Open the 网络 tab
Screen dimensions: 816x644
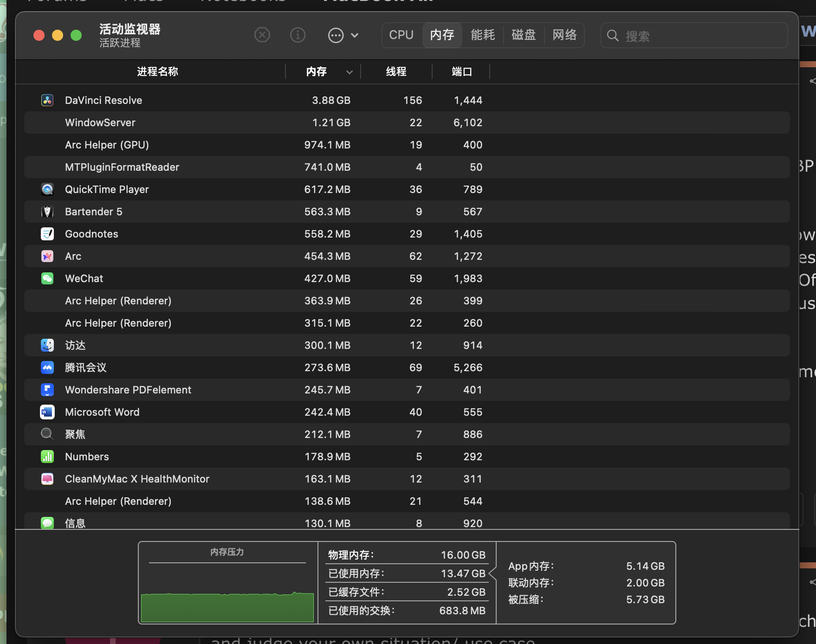[564, 35]
